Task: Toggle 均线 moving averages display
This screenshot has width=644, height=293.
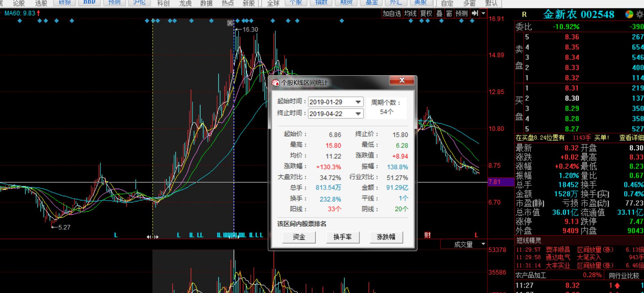Action: (410, 13)
